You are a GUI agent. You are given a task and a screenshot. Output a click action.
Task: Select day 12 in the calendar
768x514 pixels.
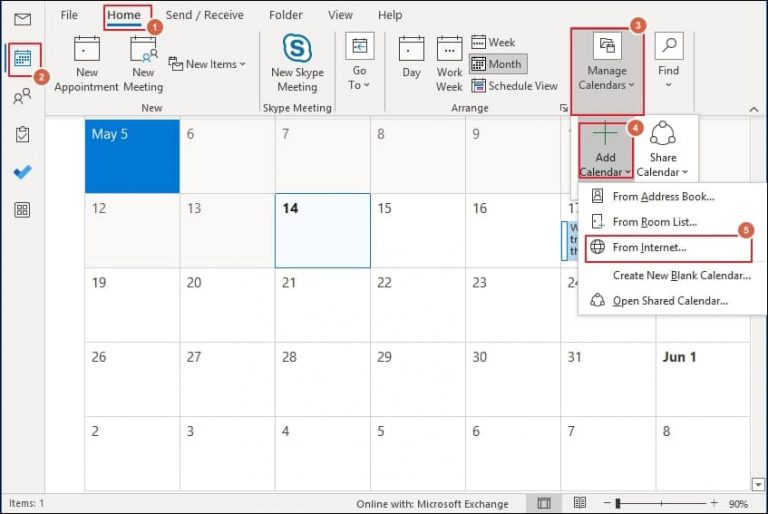132,231
